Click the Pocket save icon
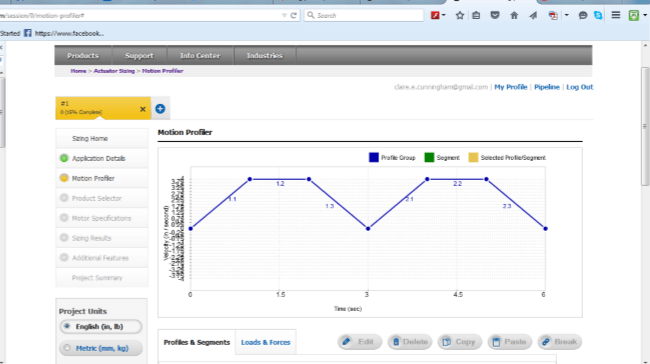The width and height of the screenshot is (650, 364). tap(495, 15)
